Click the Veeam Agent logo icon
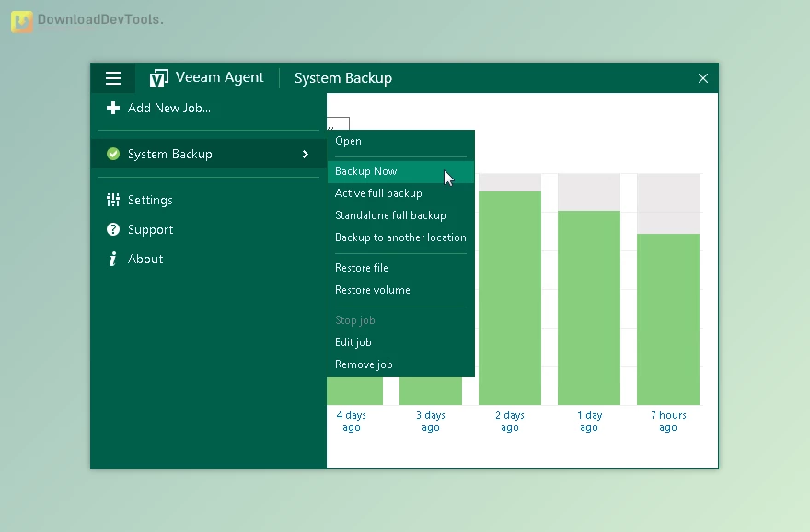This screenshot has width=810, height=532. (159, 78)
